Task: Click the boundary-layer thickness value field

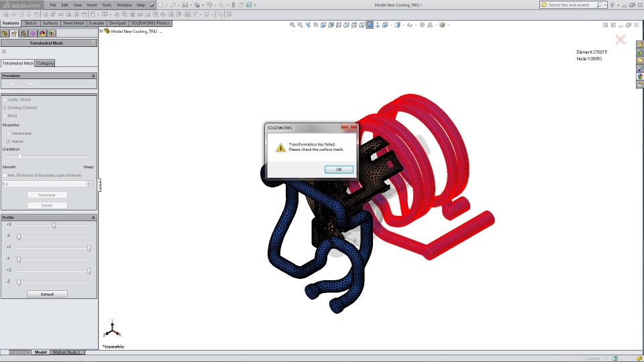Action: click(44, 184)
